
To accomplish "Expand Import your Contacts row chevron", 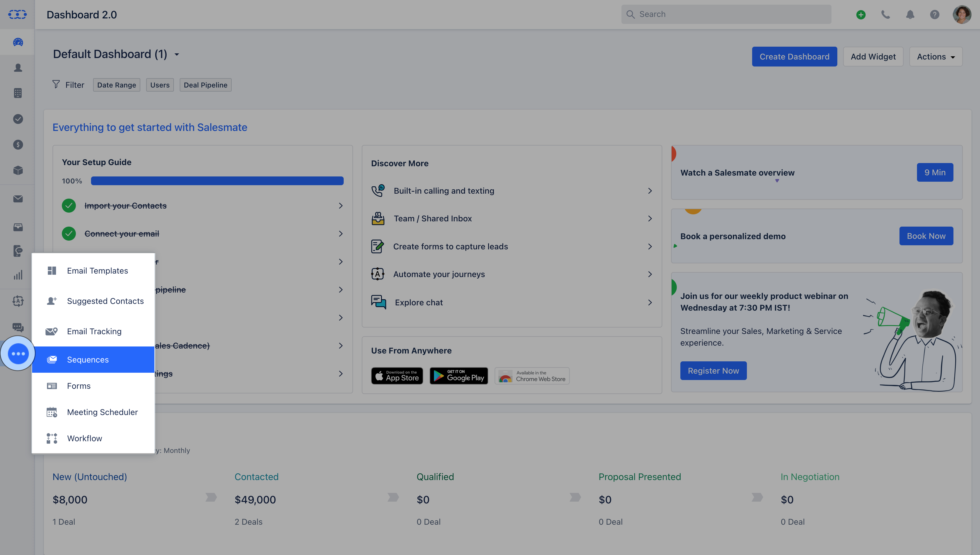I will pyautogui.click(x=340, y=205).
